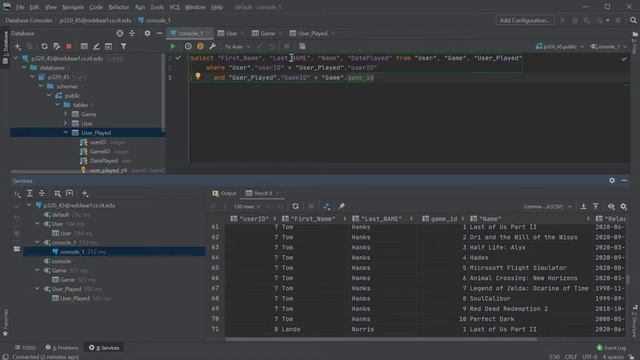Export data download icon in results toolbar
This screenshot has width=640, height=360.
583,207
